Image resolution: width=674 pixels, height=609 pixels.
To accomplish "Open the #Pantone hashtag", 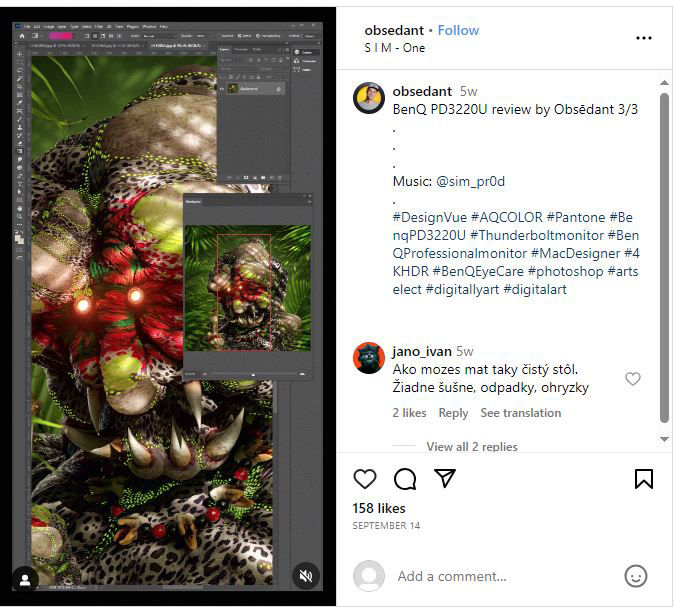I will [x=576, y=217].
